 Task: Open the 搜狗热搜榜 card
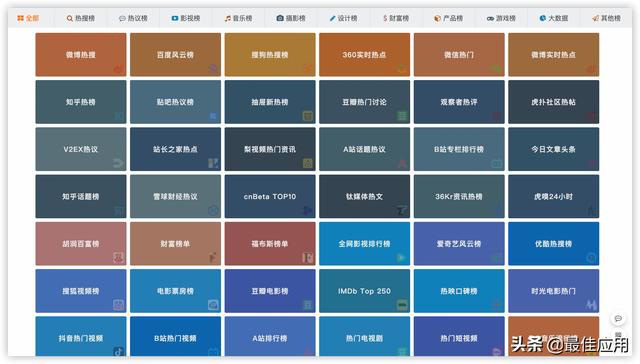tap(270, 55)
